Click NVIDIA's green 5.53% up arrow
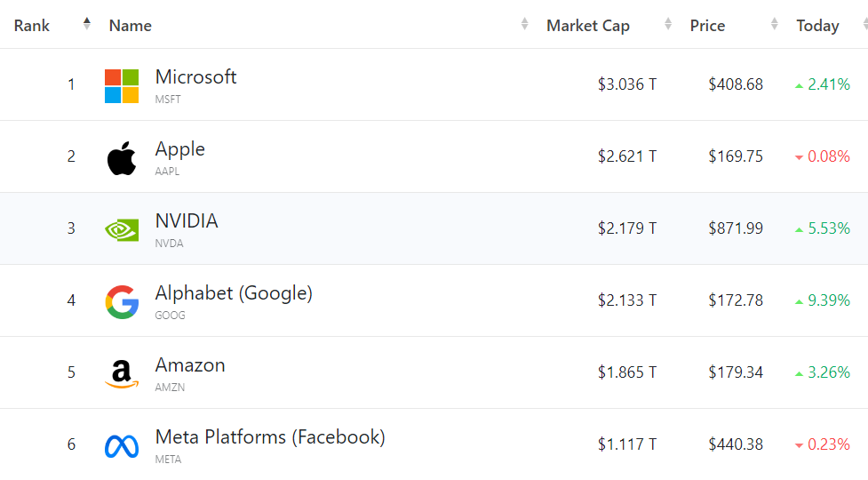The image size is (868, 480). click(x=800, y=229)
